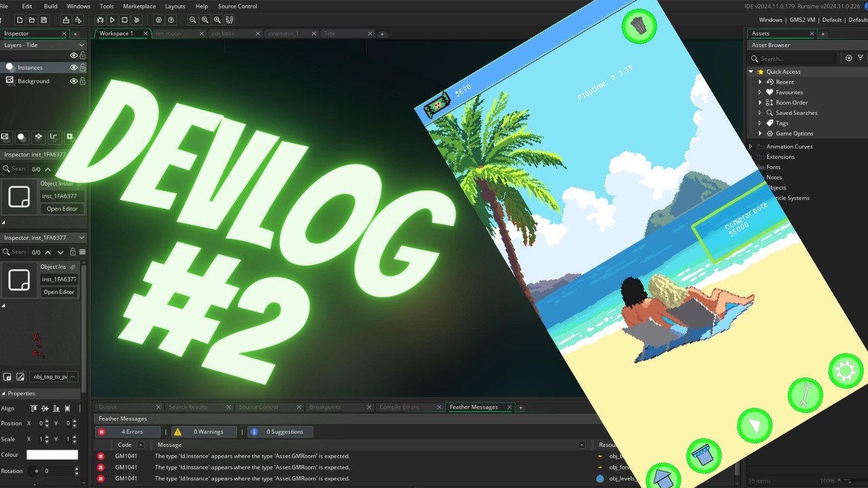The height and width of the screenshot is (488, 868).
Task: Start the debugger with the bug icon
Action: 100,20
